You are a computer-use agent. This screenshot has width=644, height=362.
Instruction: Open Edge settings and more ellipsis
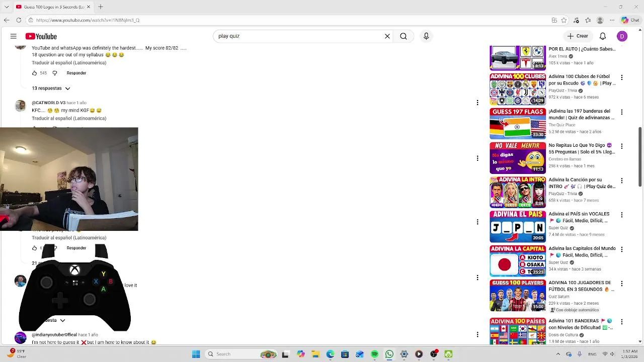tap(612, 20)
